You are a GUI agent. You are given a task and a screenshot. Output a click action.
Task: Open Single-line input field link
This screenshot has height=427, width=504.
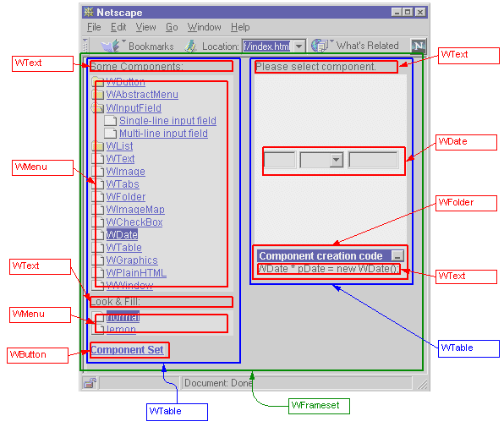[167, 121]
